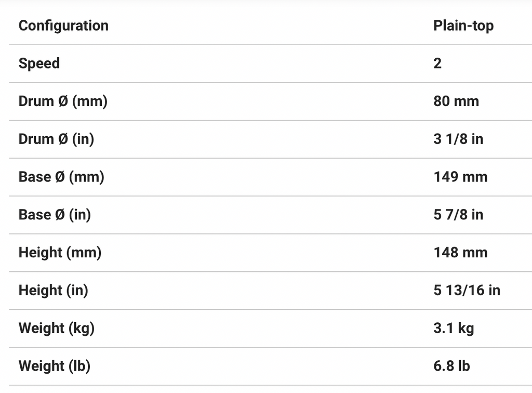The width and height of the screenshot is (532, 393).
Task: Click the Height (in) label
Action: [53, 291]
